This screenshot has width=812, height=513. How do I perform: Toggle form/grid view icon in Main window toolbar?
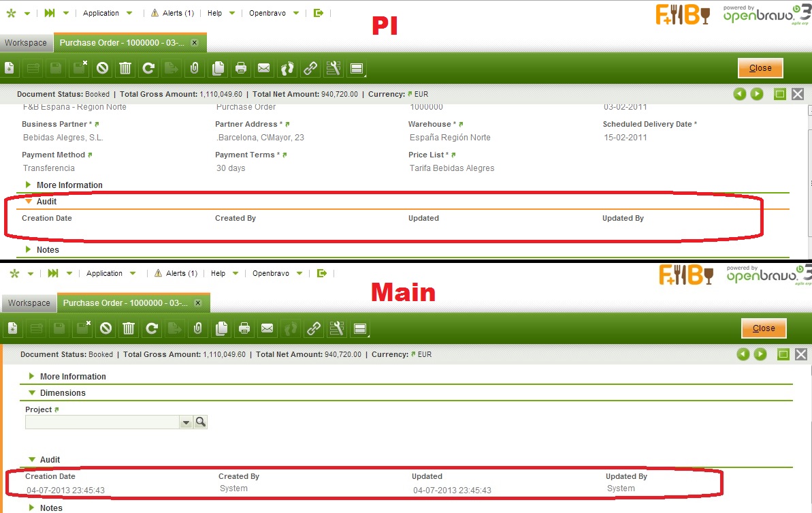pos(360,328)
